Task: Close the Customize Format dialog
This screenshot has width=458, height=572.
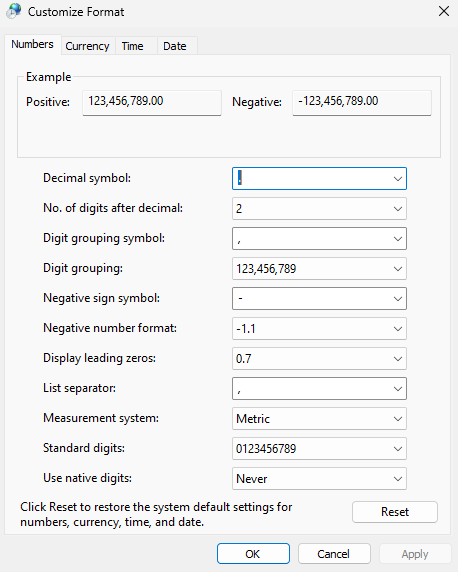Action: (443, 11)
